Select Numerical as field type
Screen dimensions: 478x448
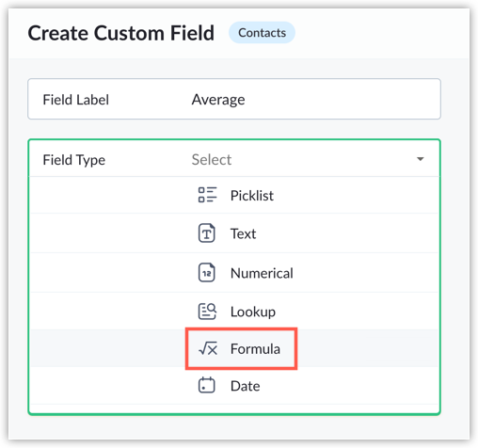pyautogui.click(x=234, y=273)
